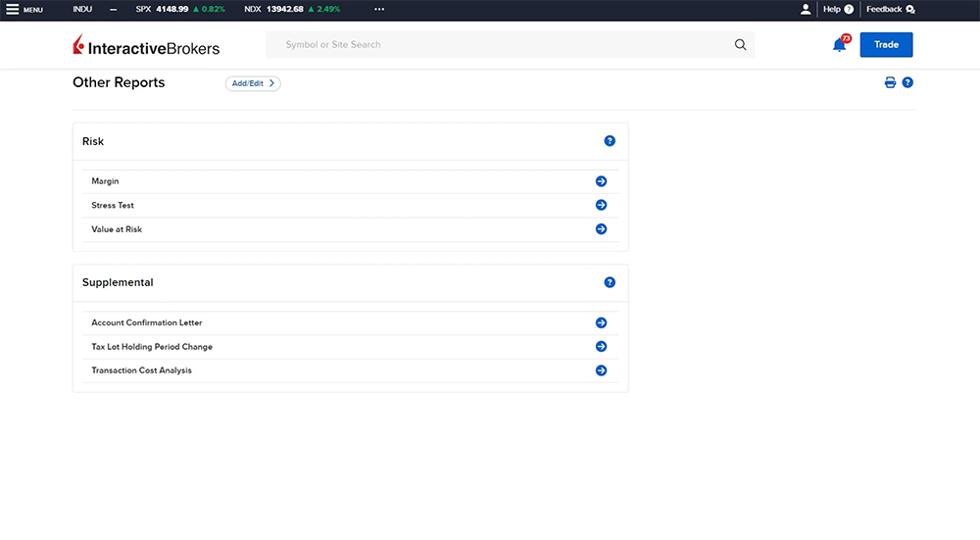Open the Feedback item in the top bar
980x540 pixels.
point(890,10)
